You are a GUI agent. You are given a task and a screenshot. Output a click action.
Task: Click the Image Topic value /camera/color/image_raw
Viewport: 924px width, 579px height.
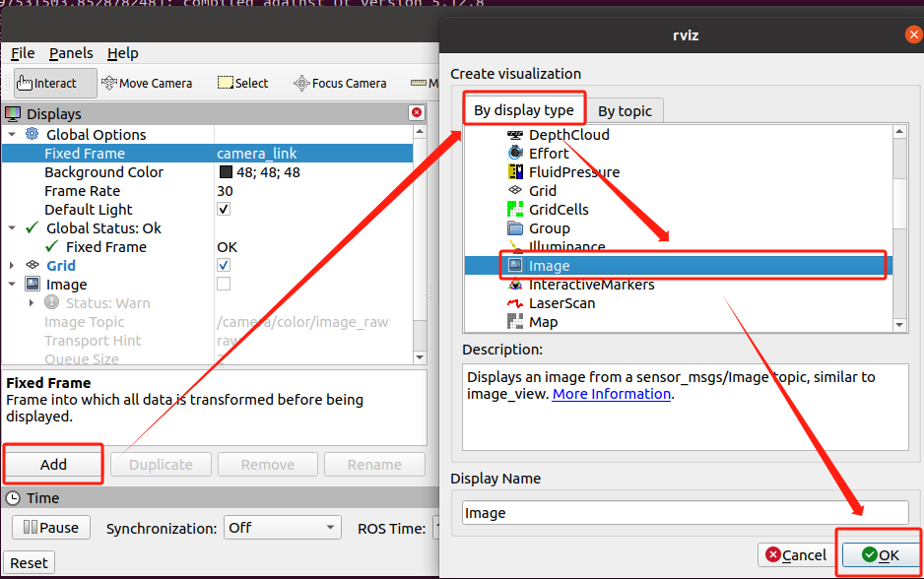click(302, 322)
